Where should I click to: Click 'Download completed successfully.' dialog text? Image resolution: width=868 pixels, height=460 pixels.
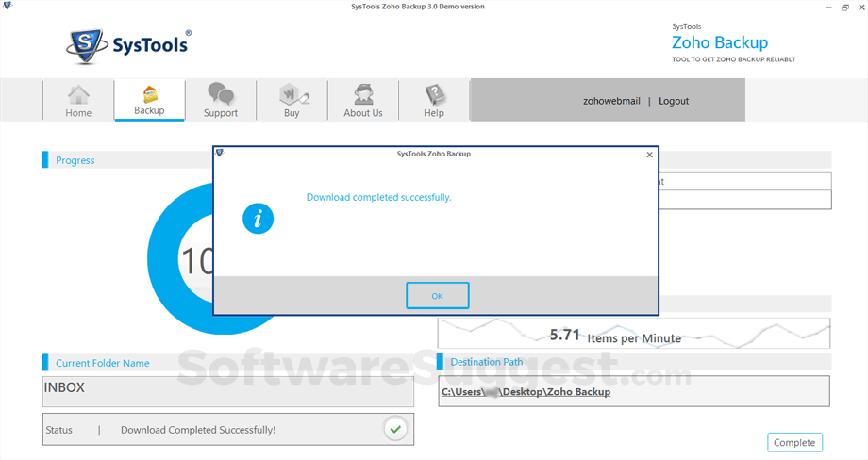click(379, 197)
